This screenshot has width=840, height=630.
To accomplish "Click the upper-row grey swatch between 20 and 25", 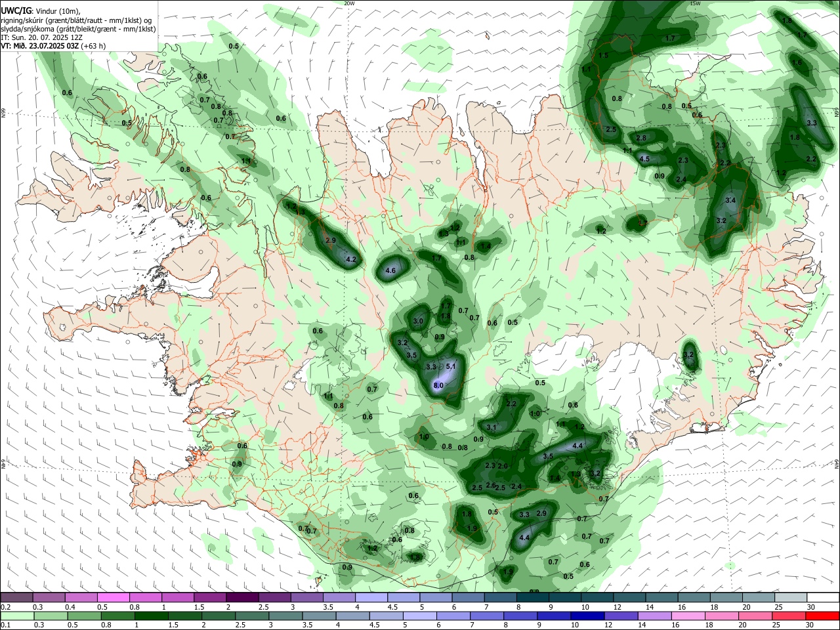I will (x=759, y=597).
